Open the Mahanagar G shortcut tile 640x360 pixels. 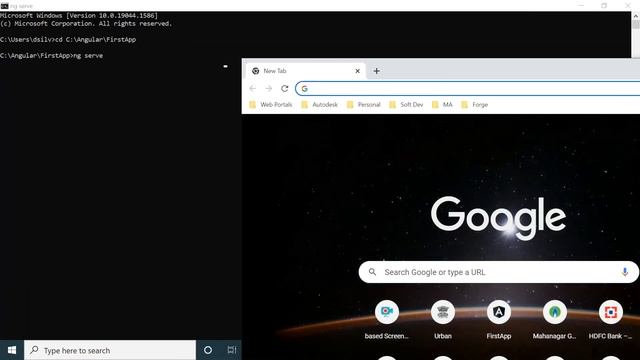pos(554,320)
